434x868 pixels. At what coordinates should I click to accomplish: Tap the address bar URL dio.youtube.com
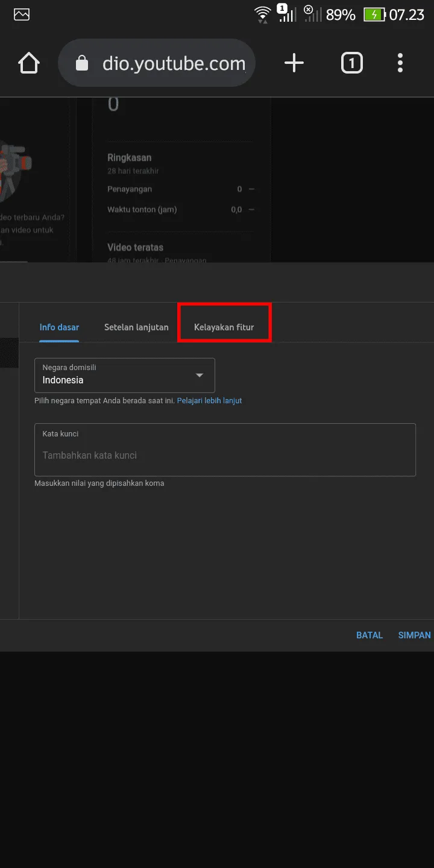[174, 63]
